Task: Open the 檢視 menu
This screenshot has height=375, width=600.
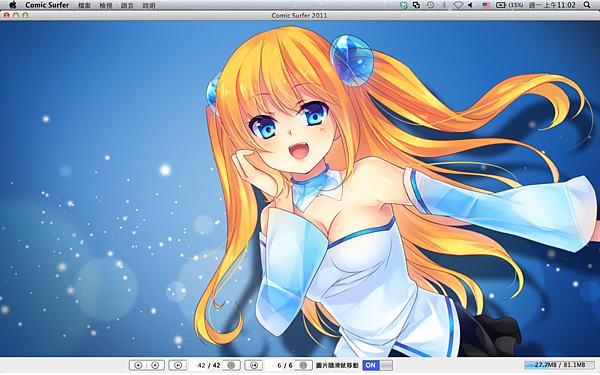Action: (106, 5)
